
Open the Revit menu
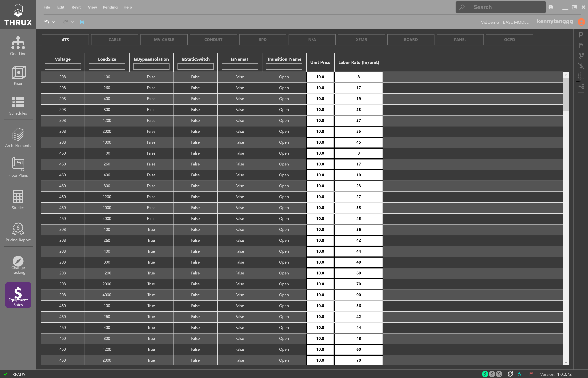point(76,7)
